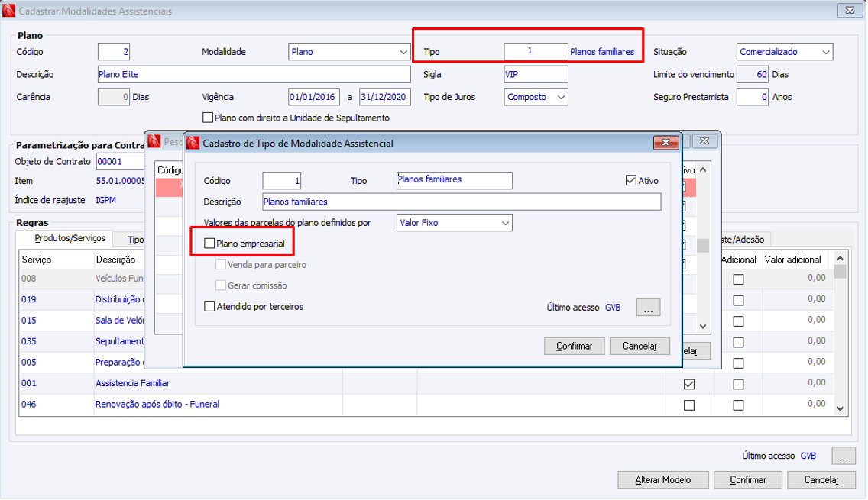Close the Cadastro de Tipo de Modalidade dialog

coord(666,143)
